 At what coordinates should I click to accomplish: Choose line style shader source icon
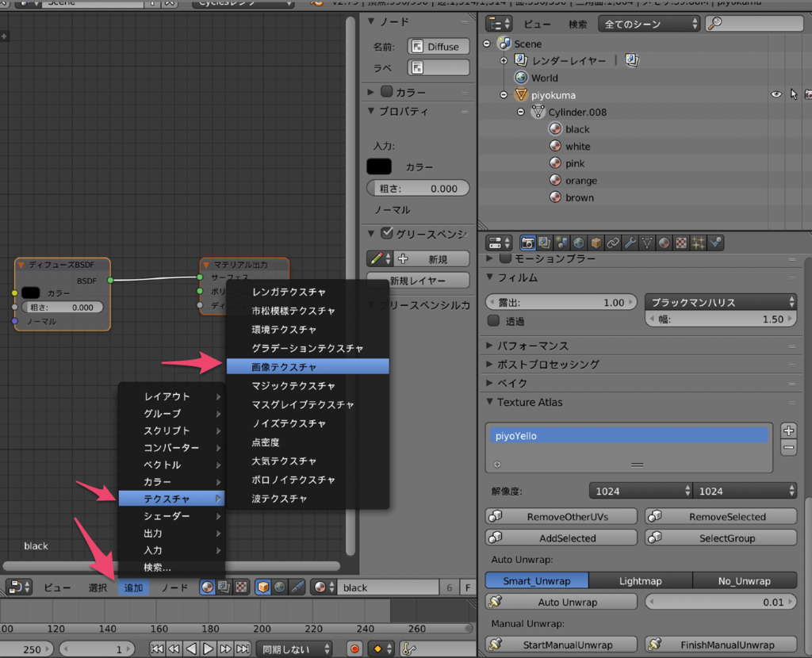(x=297, y=587)
